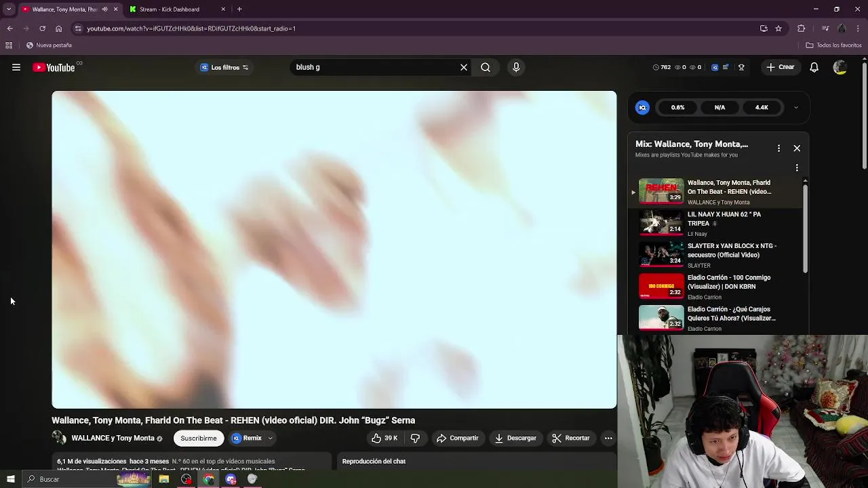Screen dimensions: 868x488
Task: Like the video with thumbs up
Action: [384, 438]
